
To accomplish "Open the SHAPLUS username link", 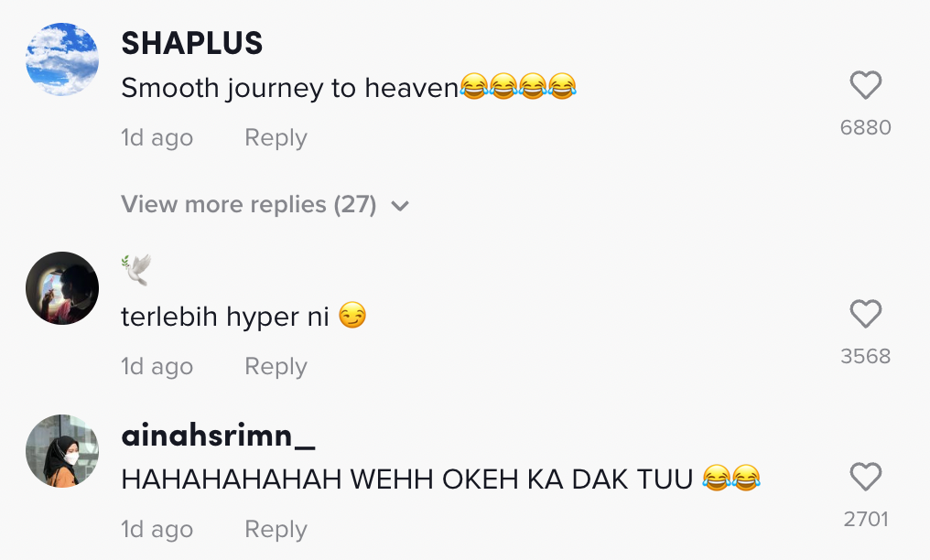I will point(192,43).
